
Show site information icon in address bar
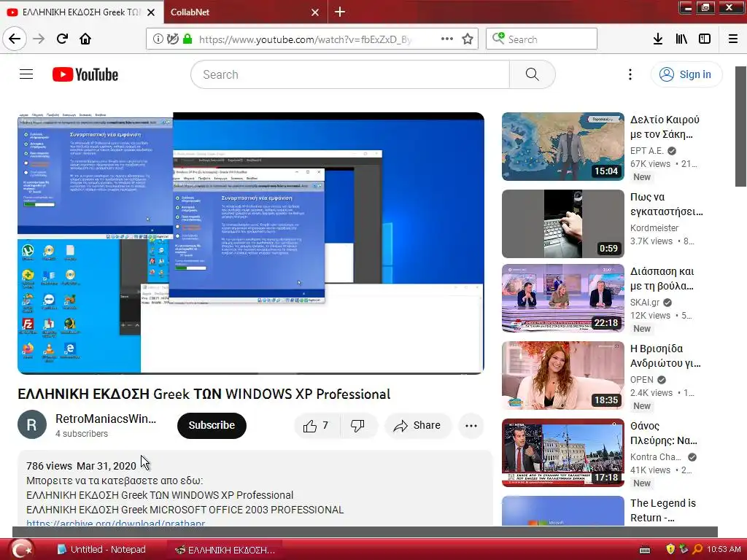(x=158, y=39)
